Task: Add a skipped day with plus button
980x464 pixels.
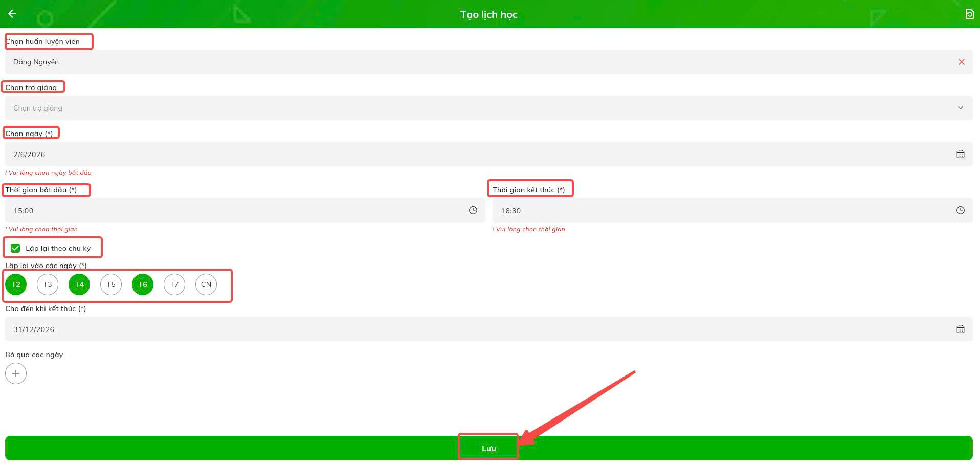Action: 16,373
